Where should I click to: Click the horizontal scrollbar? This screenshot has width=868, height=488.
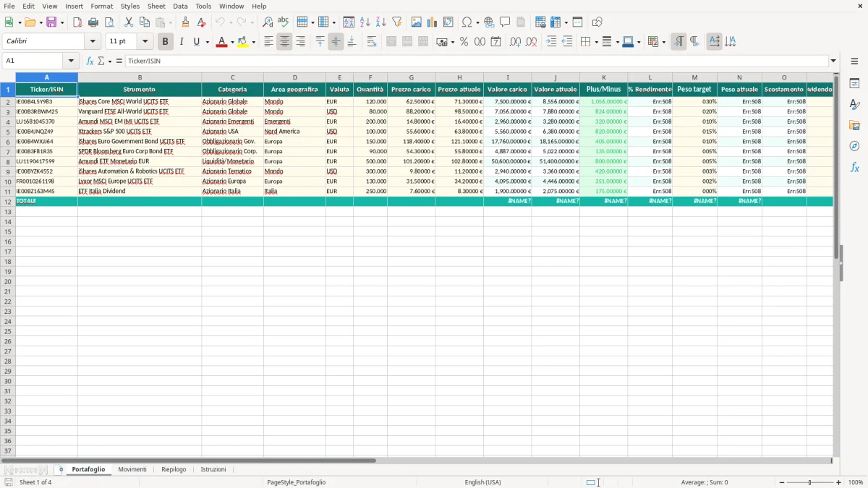click(188, 460)
